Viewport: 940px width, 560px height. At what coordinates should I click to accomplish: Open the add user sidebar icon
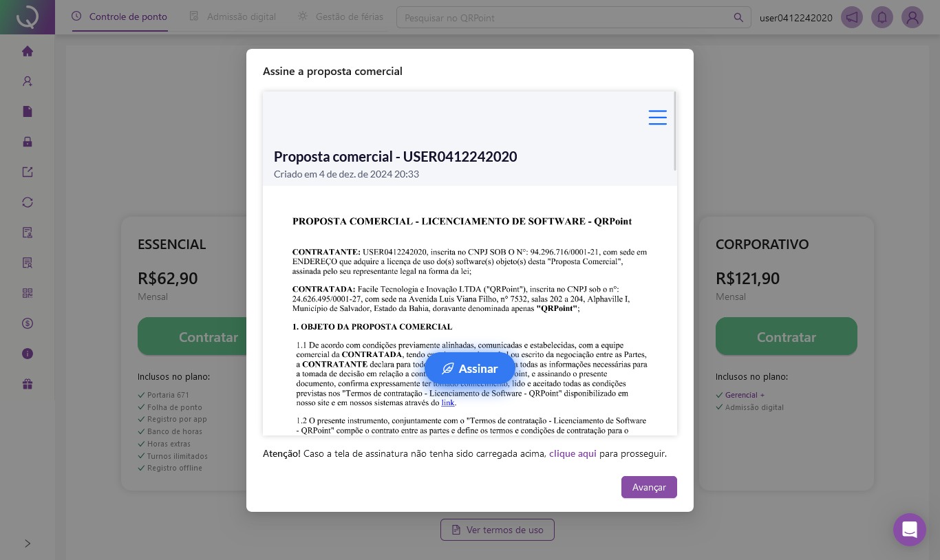[x=28, y=81]
